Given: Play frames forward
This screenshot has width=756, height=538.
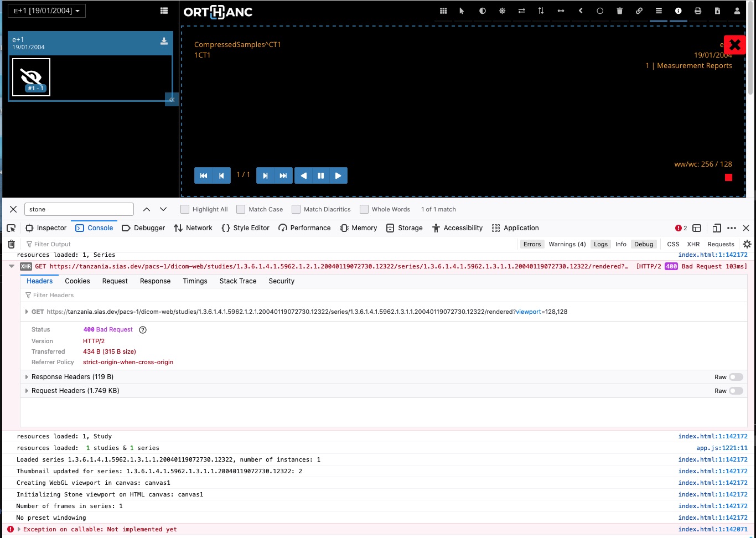Looking at the screenshot, I should pyautogui.click(x=338, y=175).
